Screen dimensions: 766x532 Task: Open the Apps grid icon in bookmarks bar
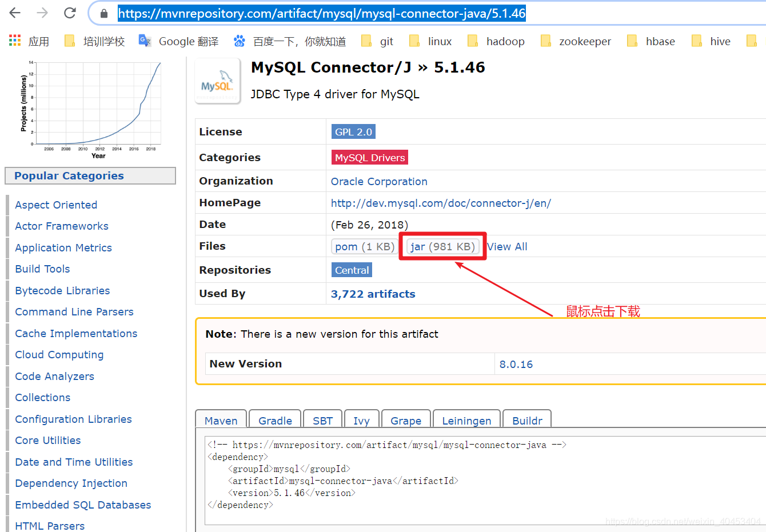click(x=15, y=41)
